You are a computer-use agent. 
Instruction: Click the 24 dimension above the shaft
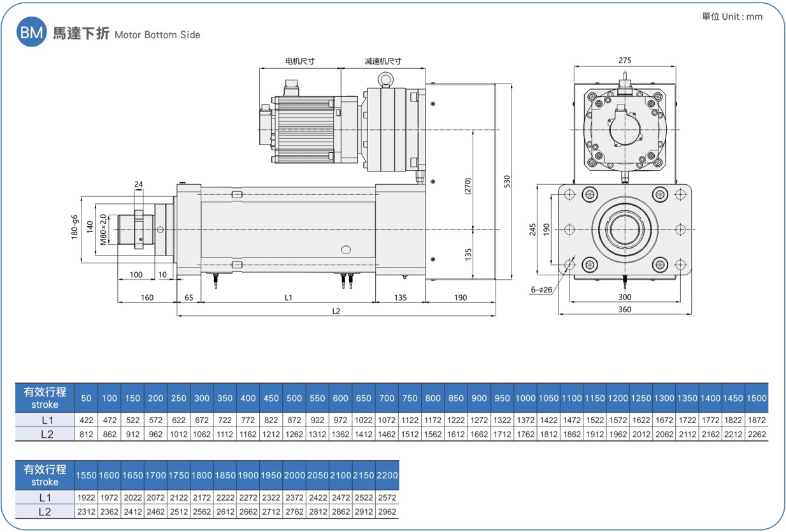pos(139,184)
